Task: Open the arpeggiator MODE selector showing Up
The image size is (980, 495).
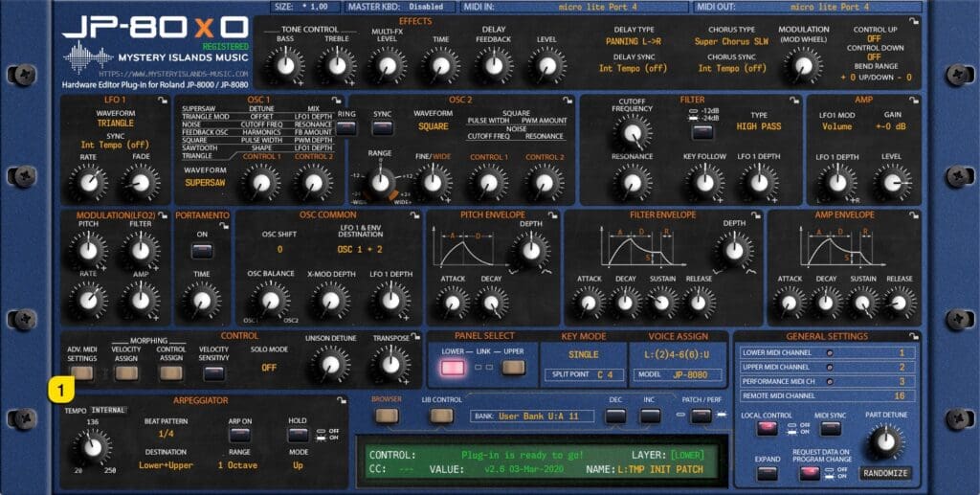Action: point(299,465)
